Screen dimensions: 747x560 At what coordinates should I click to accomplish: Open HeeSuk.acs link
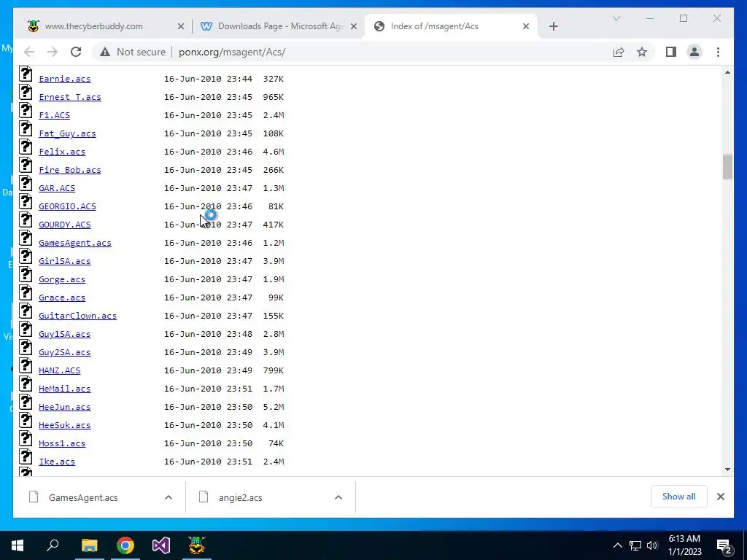click(64, 425)
